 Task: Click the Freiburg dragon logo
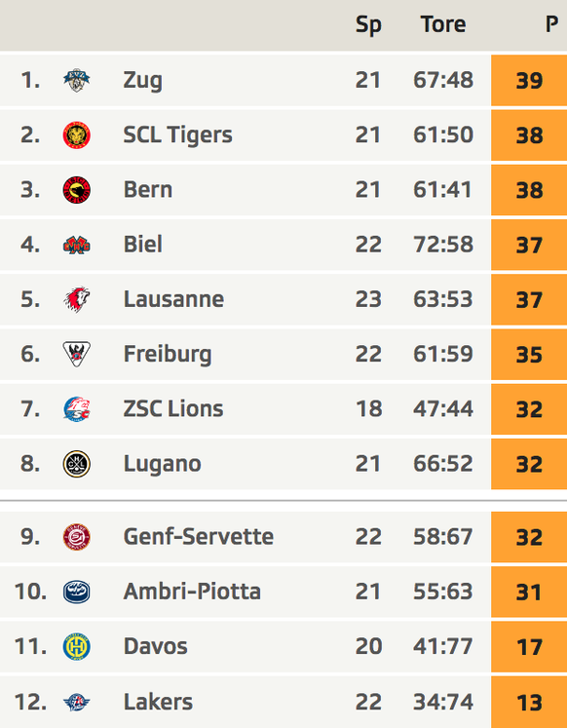tap(77, 354)
